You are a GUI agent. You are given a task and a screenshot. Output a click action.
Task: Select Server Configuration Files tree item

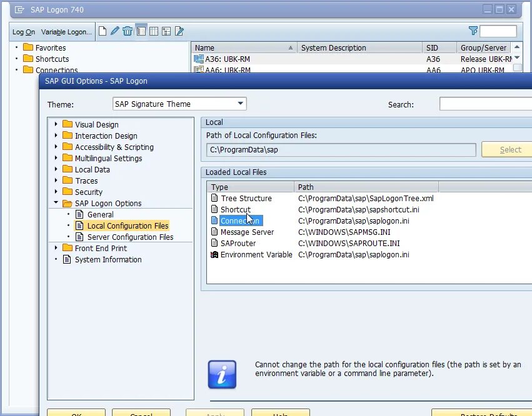pos(130,237)
